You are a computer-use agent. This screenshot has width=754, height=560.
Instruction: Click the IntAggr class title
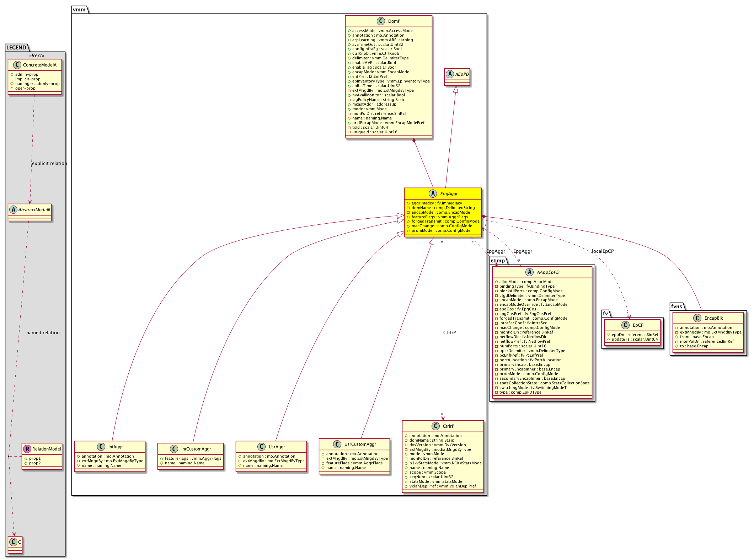(x=116, y=447)
